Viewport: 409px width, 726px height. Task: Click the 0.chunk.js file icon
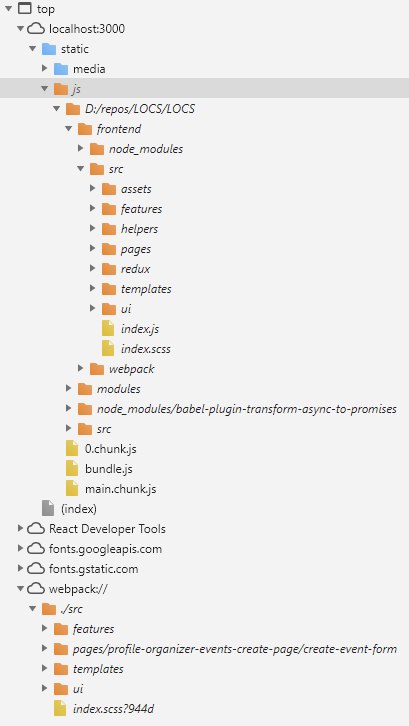pos(72,449)
